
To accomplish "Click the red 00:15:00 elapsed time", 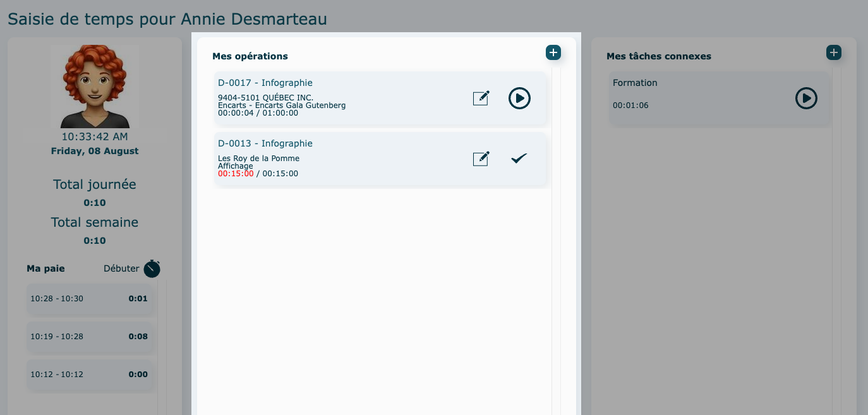I will click(x=236, y=174).
